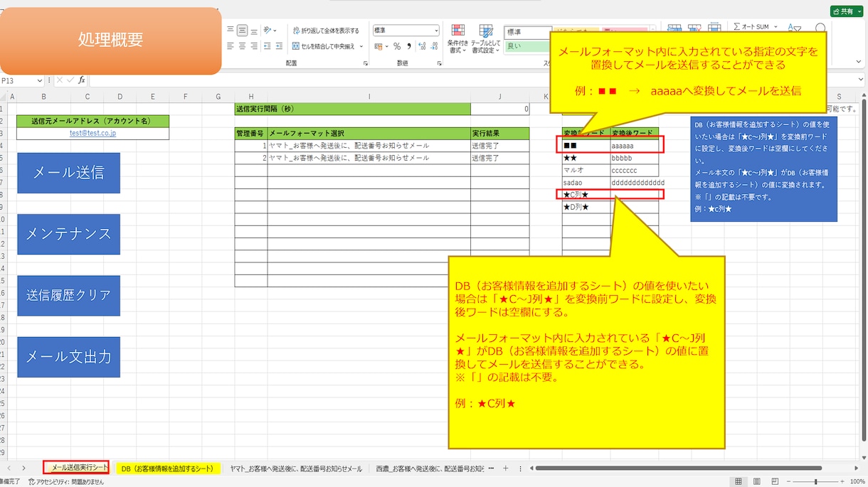This screenshot has height=487, width=868.
Task: Apply percent style format
Action: 397,46
